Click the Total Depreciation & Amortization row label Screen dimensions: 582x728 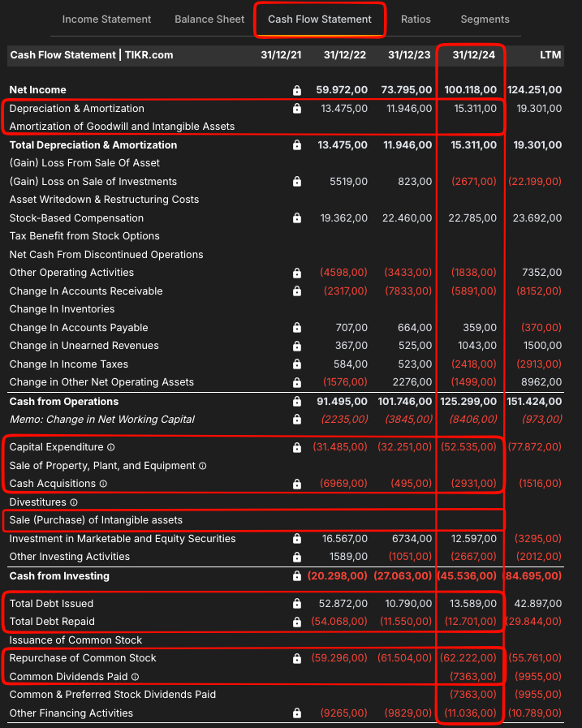coord(93,145)
